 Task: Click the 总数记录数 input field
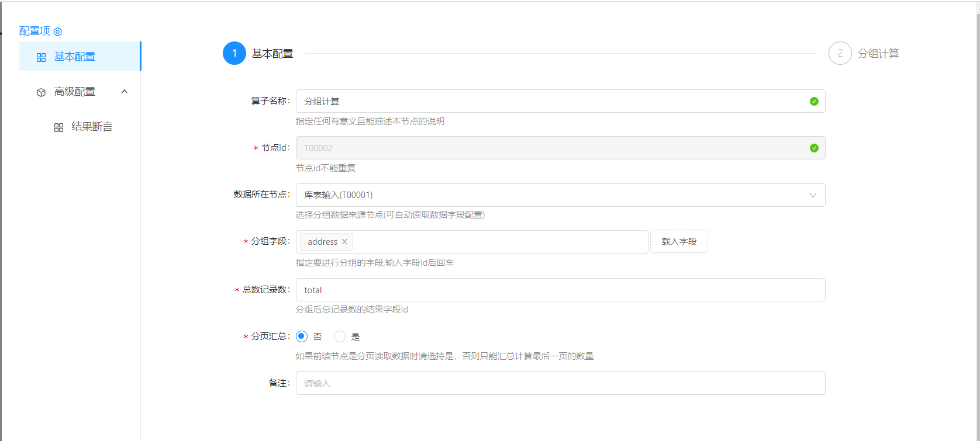coord(560,290)
